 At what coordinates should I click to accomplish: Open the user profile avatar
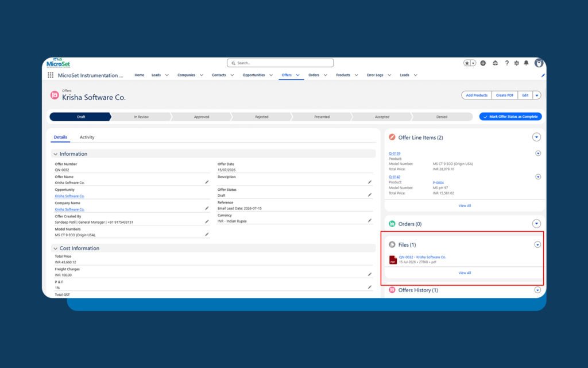[539, 63]
